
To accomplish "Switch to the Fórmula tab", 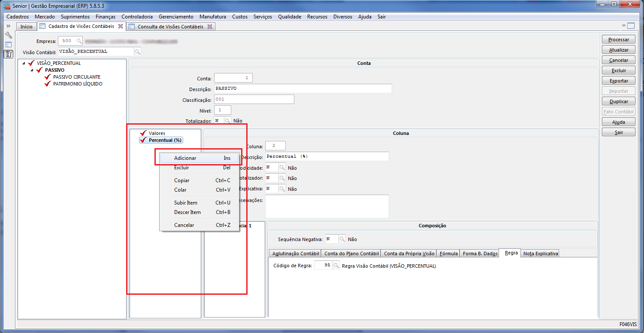I will pos(449,254).
